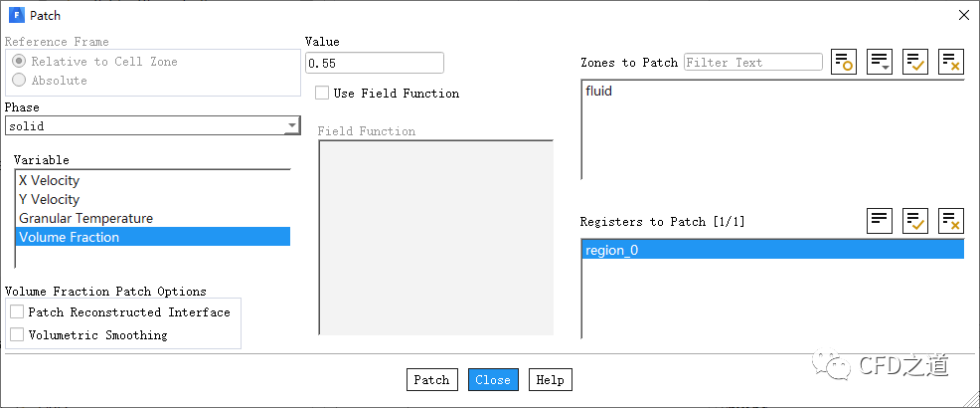980x408 pixels.
Task: Select fluid in Zones to Patch list
Action: click(598, 92)
